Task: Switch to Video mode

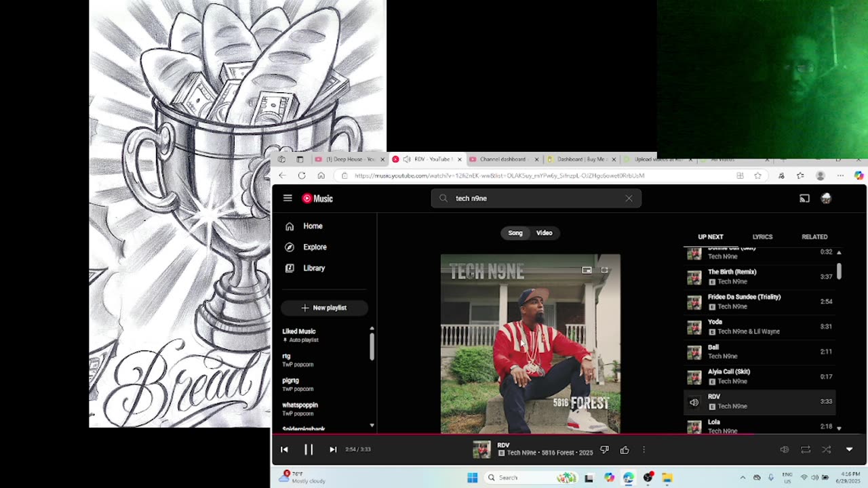Action: tap(545, 233)
